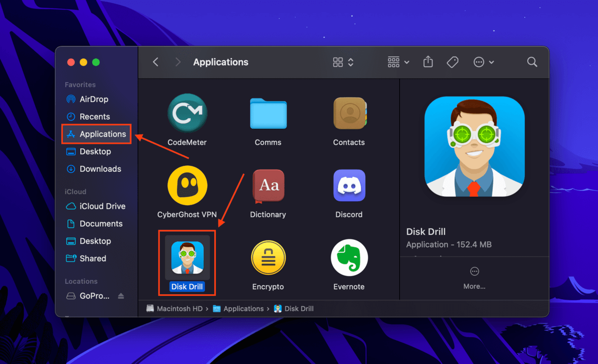Viewport: 598px width, 364px height.
Task: Click the Evernote name label
Action: 349,287
